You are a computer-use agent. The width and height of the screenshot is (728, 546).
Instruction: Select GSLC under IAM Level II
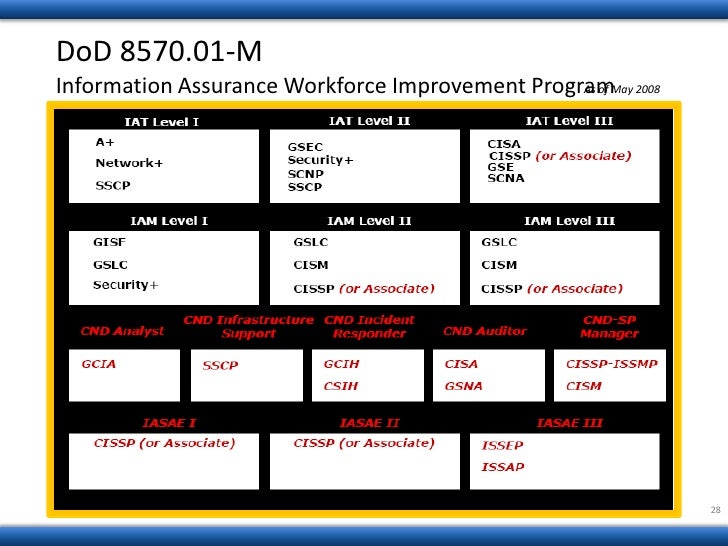click(311, 242)
